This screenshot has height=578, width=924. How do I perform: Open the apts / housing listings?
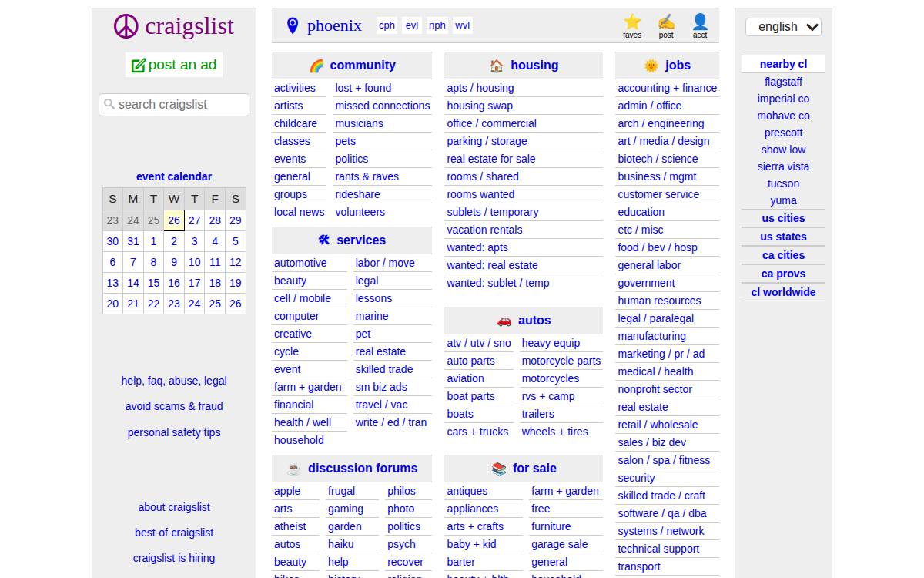[480, 88]
